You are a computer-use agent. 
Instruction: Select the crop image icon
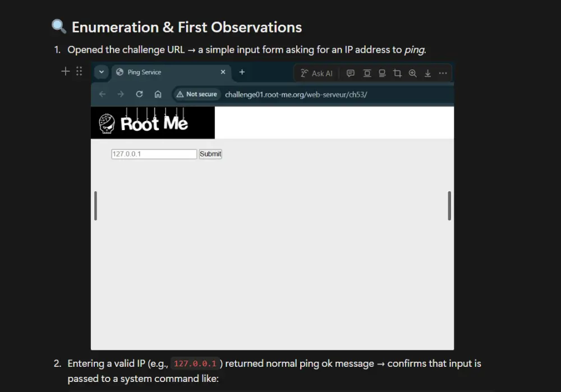pos(397,73)
